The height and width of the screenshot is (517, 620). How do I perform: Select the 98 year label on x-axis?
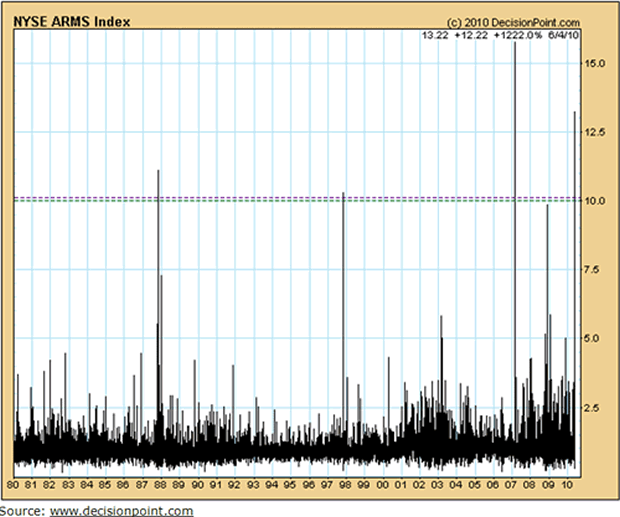pyautogui.click(x=345, y=485)
